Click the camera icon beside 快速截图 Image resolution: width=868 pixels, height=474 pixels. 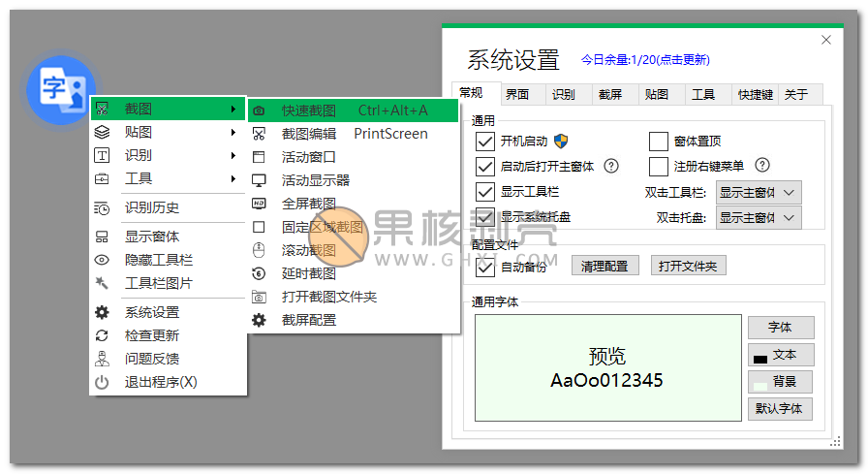click(259, 111)
